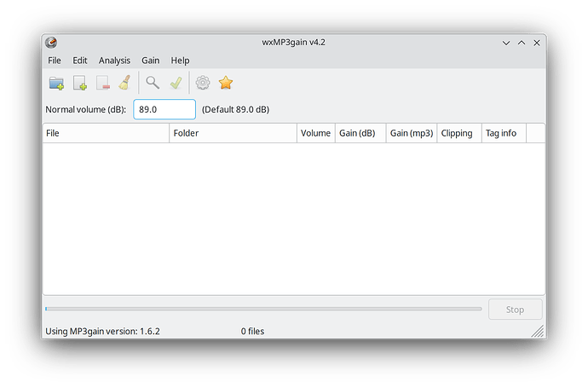This screenshot has width=588, height=388.
Task: Clear the list with the broom icon
Action: click(x=125, y=83)
